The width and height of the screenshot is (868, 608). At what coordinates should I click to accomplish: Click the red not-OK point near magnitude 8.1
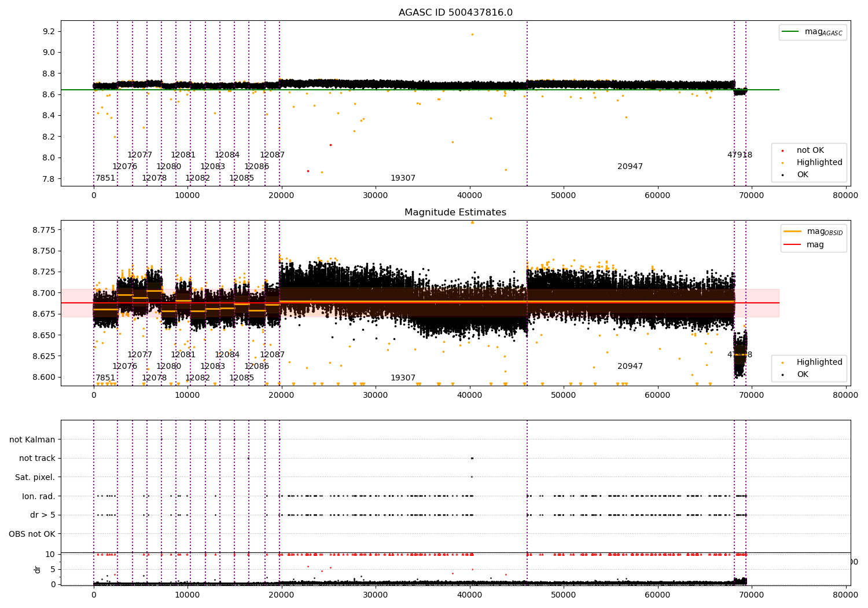330,145
